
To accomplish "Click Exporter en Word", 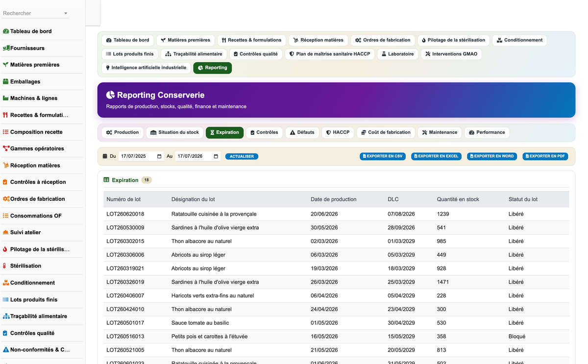I will tap(492, 156).
